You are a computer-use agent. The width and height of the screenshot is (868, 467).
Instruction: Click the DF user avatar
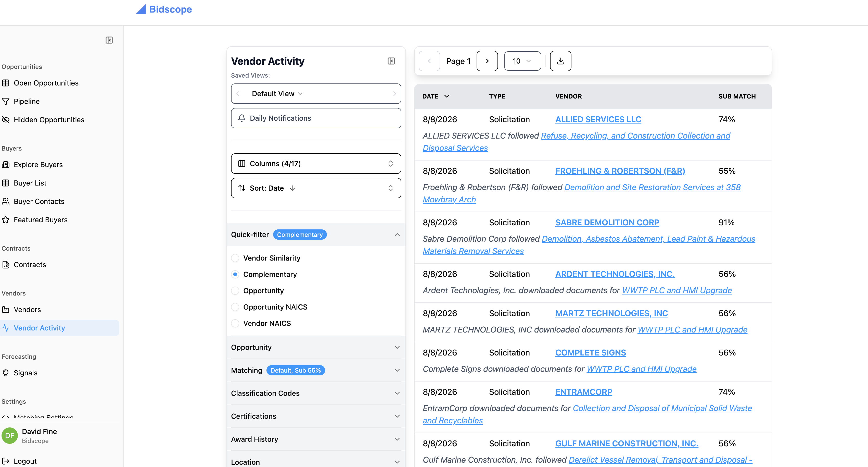(10, 436)
